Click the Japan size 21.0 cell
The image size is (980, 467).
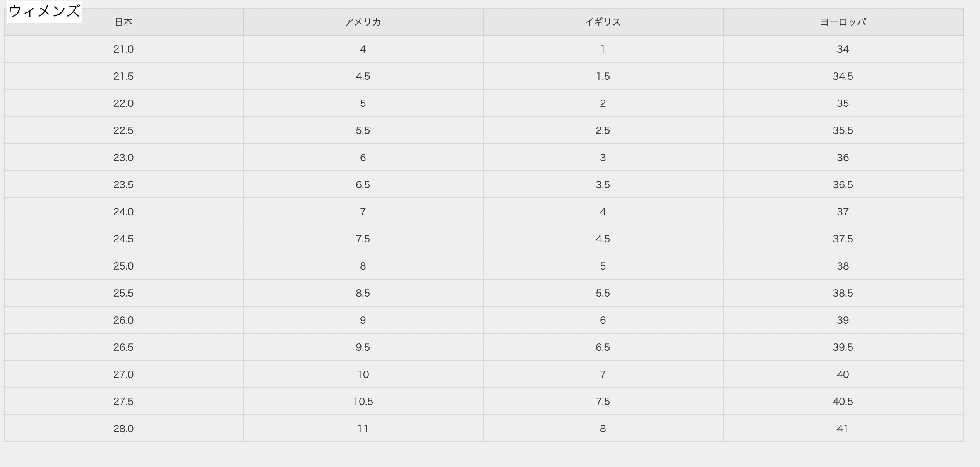[x=124, y=49]
